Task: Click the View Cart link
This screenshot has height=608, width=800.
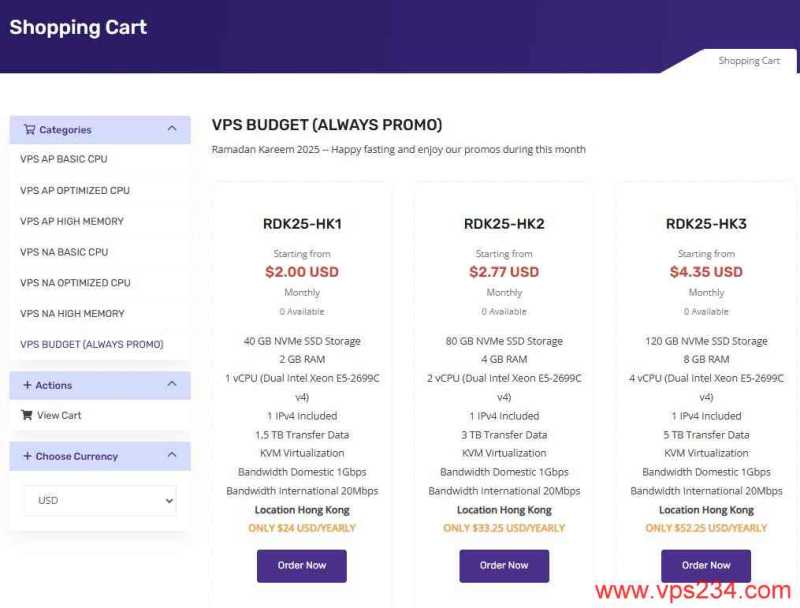Action: tap(59, 415)
